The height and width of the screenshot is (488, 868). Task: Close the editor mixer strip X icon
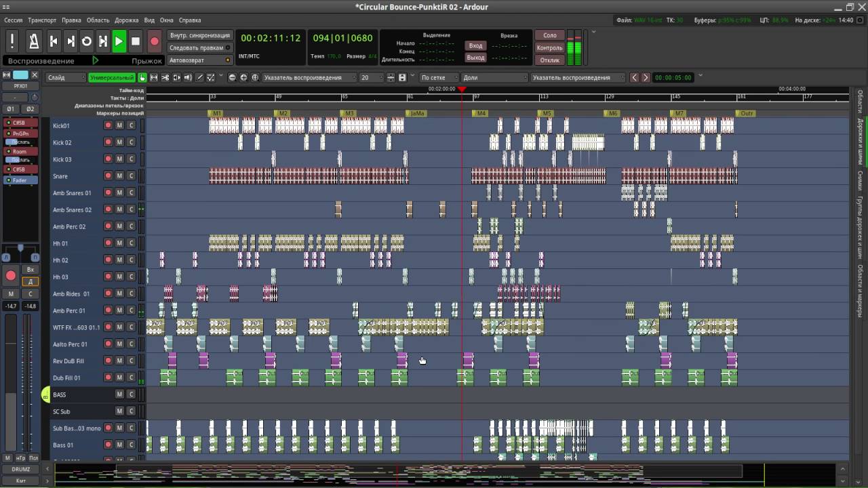(x=35, y=75)
